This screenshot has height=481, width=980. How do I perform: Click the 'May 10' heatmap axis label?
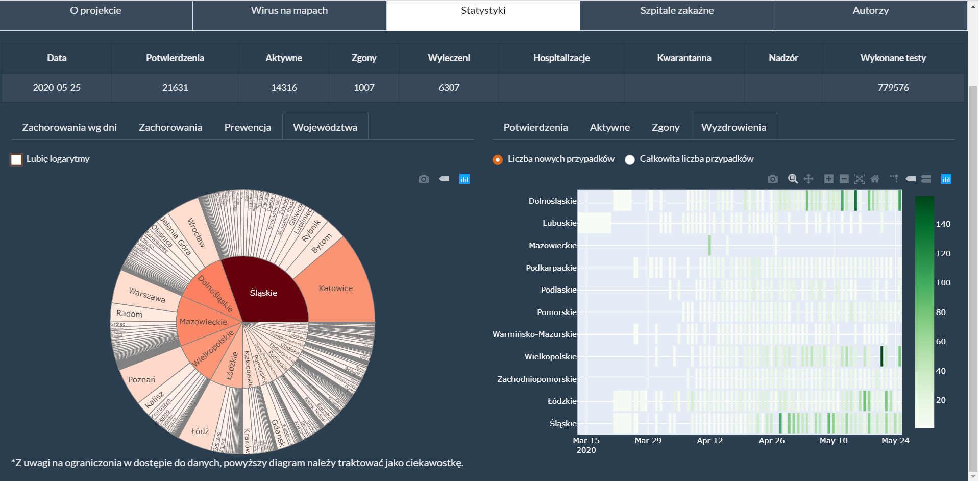coord(834,441)
